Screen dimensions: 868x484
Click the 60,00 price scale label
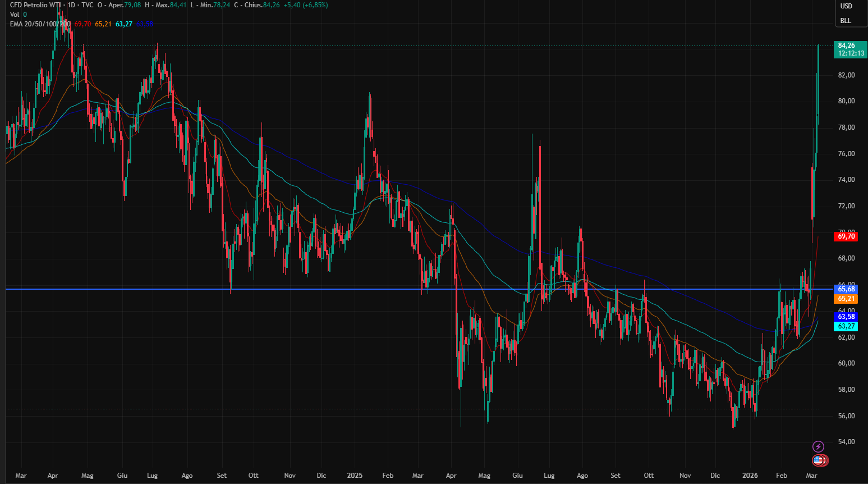(x=846, y=363)
